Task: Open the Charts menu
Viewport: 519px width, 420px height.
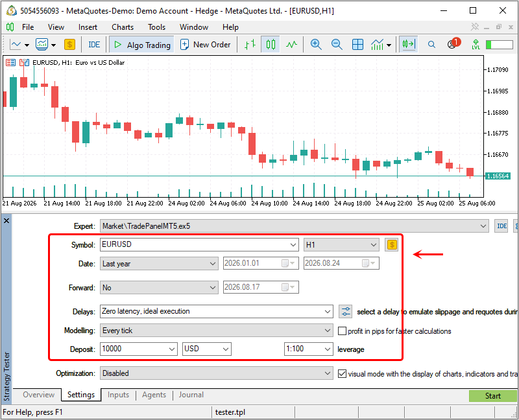Action: [x=123, y=27]
